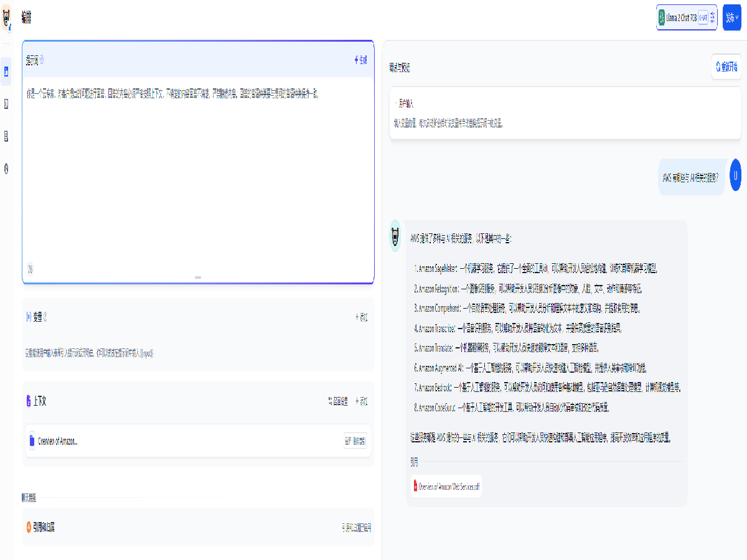Click the orange 引用和归属 feature icon

pos(29,527)
